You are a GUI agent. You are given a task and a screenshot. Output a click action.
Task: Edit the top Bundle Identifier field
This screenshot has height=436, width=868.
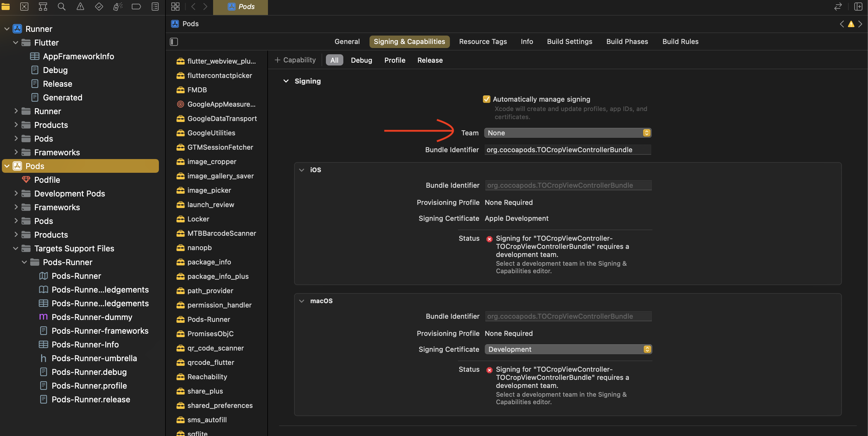pyautogui.click(x=568, y=150)
